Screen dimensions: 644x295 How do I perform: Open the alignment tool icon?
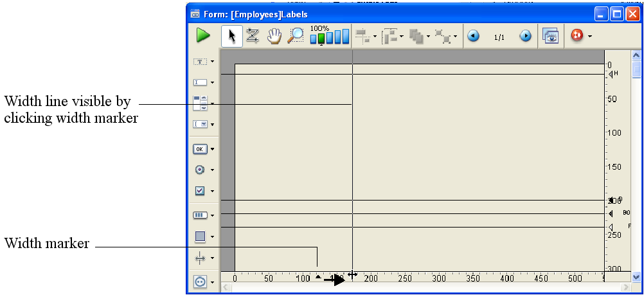[x=362, y=37]
